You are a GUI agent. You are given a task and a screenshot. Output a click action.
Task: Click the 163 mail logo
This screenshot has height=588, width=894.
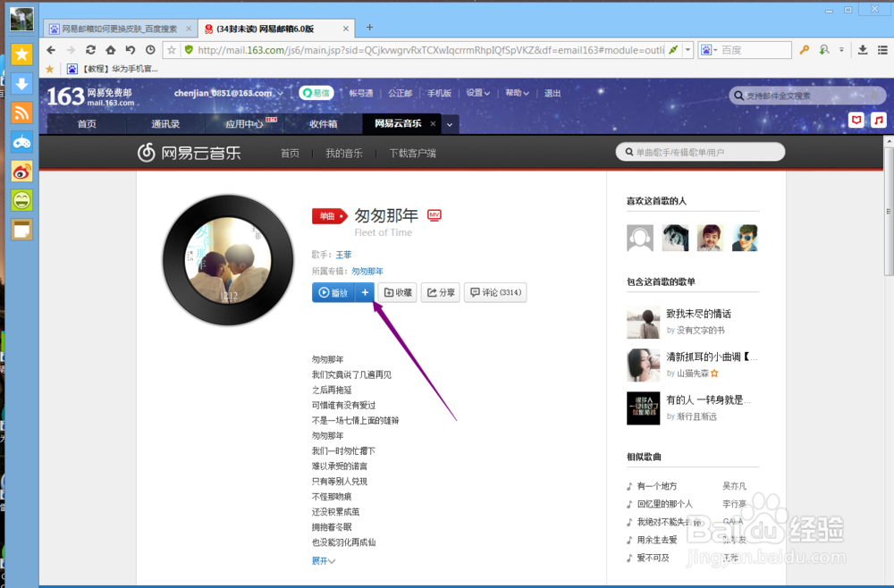point(90,97)
